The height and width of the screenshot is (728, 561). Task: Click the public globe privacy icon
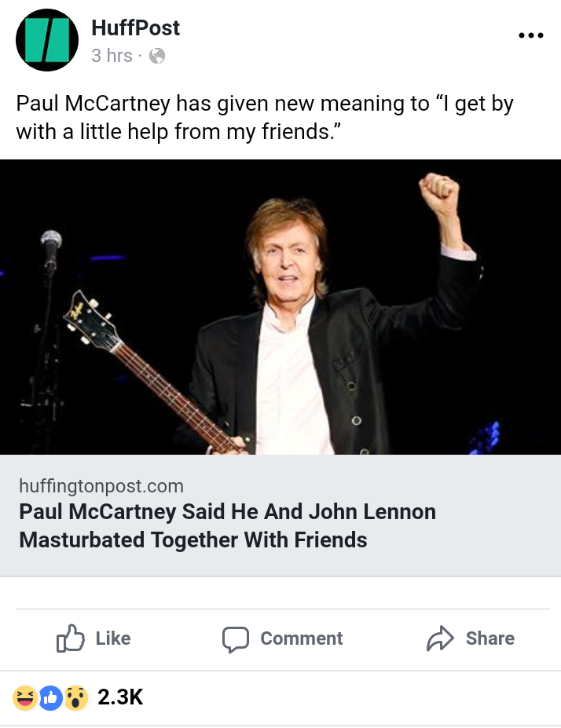157,56
